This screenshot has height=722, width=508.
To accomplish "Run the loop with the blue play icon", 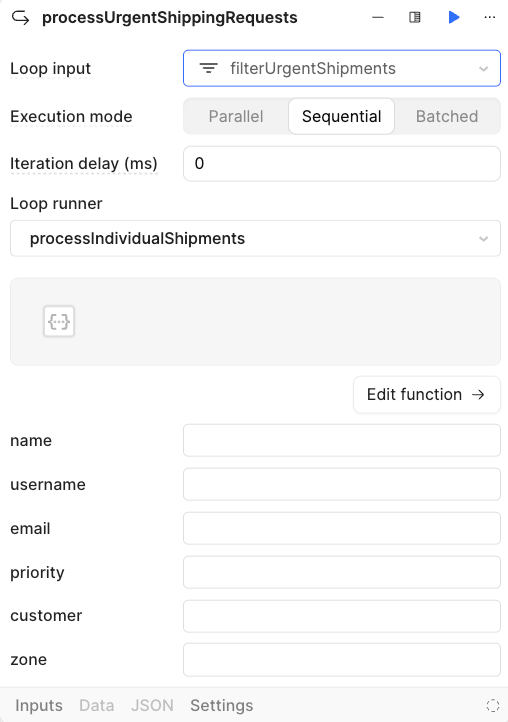I will pyautogui.click(x=454, y=17).
